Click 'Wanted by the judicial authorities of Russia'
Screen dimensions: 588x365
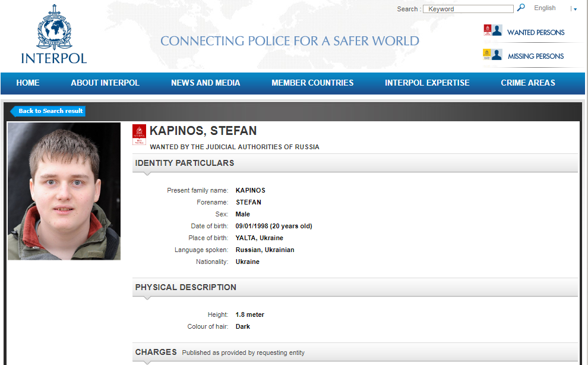(x=235, y=147)
